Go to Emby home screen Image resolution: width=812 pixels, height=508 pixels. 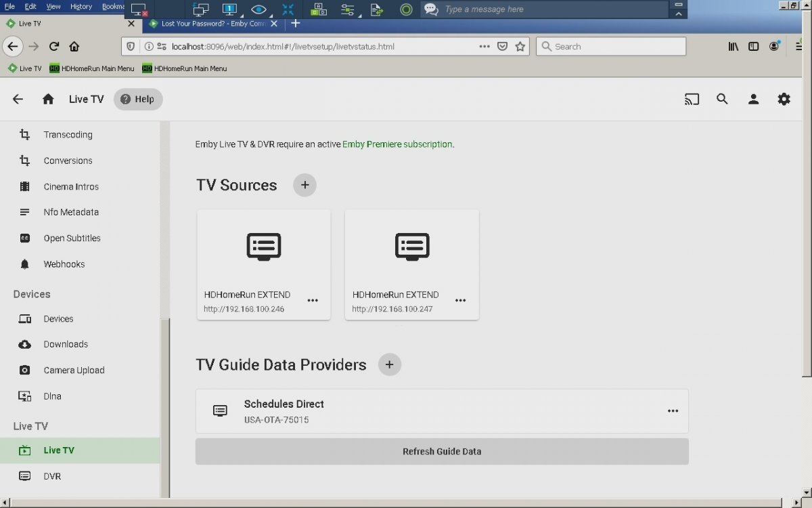tap(48, 99)
